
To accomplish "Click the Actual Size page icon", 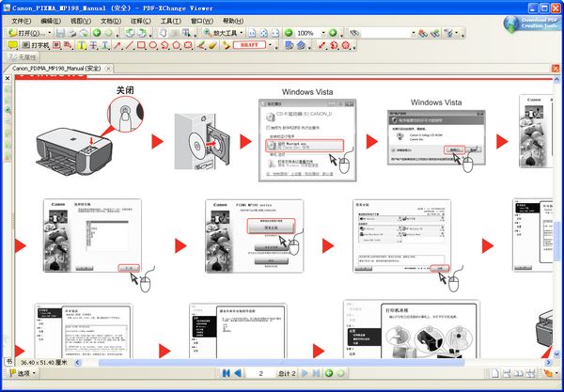I will 252,33.
